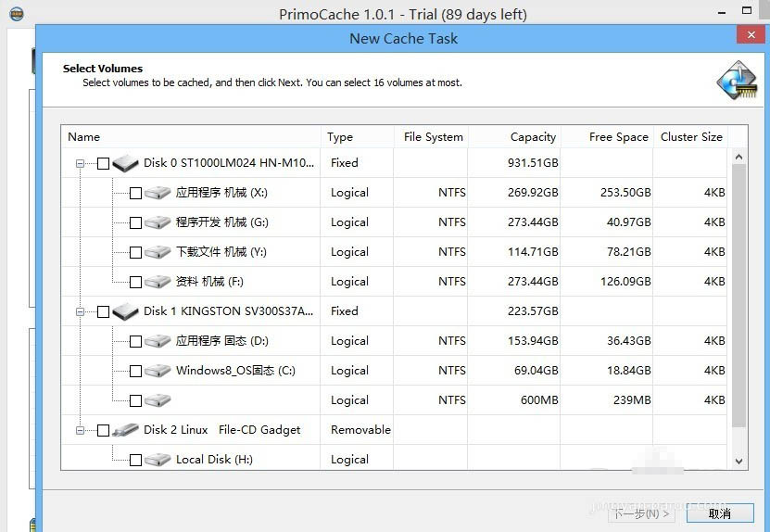Click the 下一步(N) next button
The image size is (770, 532).
[x=641, y=513]
